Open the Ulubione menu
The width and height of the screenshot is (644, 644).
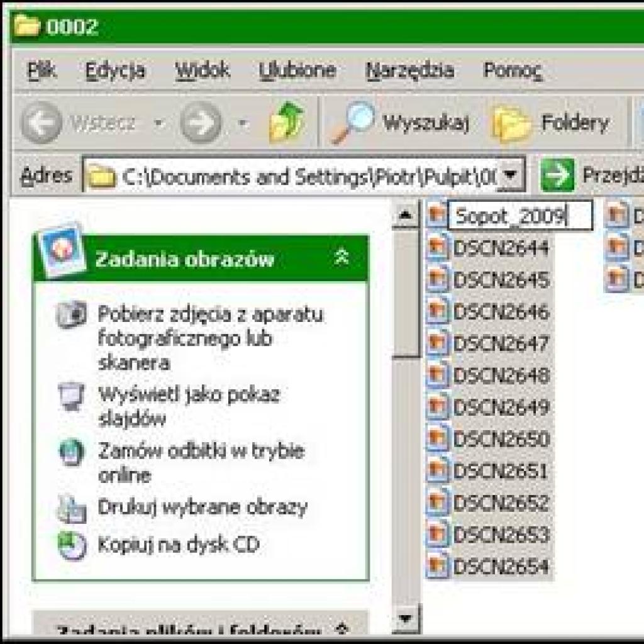click(x=297, y=70)
